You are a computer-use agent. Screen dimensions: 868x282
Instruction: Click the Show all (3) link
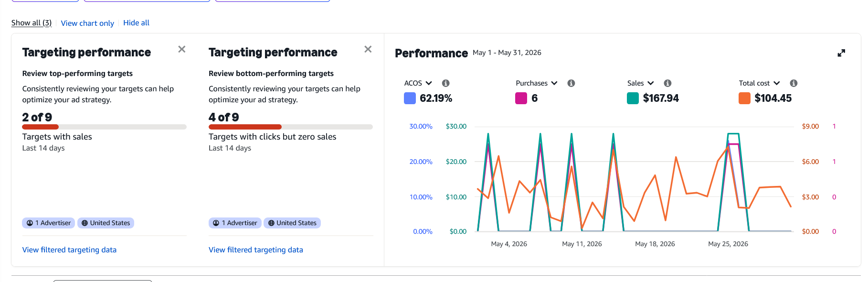click(32, 23)
